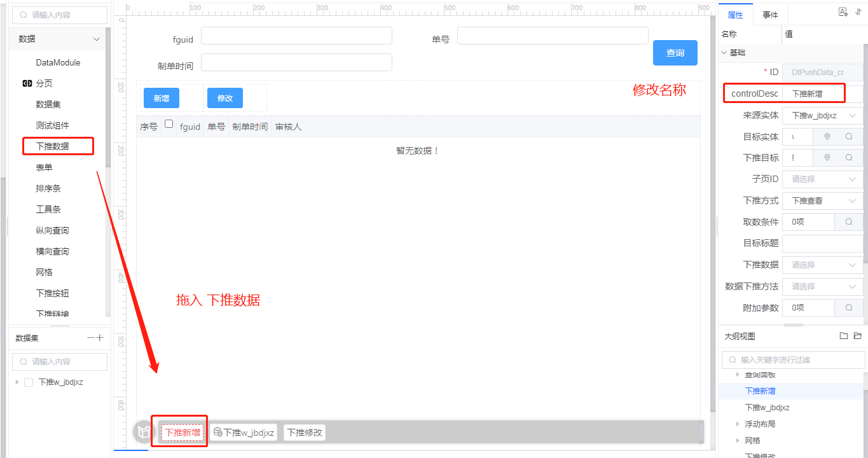The image size is (868, 458).
Task: Open the 来源实体 dropdown
Action: [822, 116]
